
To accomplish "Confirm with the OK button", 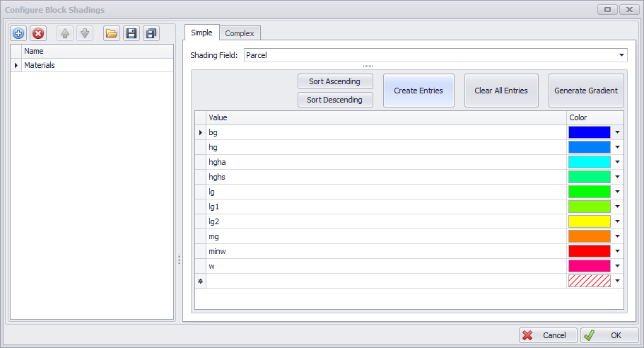I will pos(609,335).
